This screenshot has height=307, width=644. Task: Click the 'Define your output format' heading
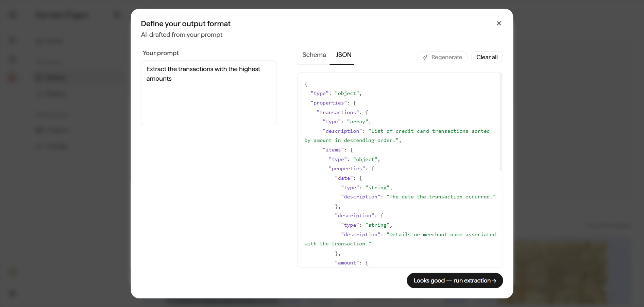click(186, 23)
